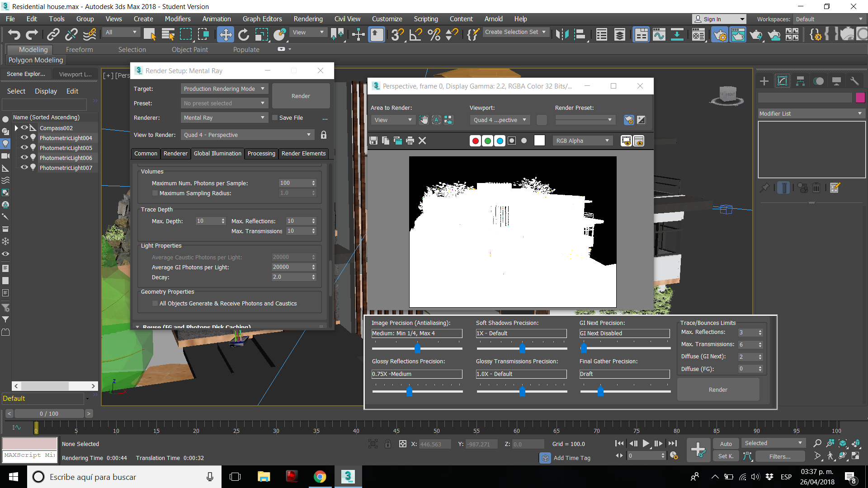Expand the Modifier List dropdown
This screenshot has height=488, width=868.
click(x=811, y=114)
